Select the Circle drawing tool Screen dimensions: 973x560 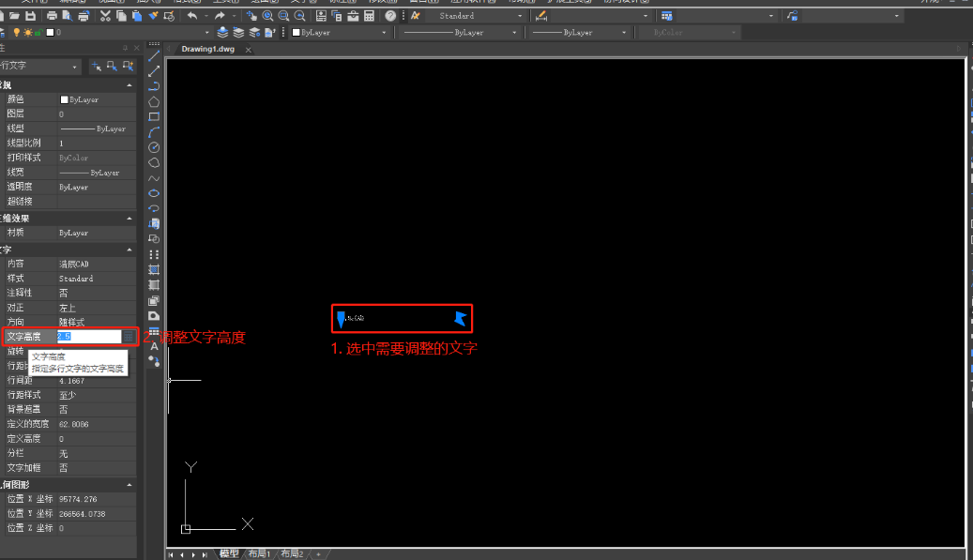(x=154, y=147)
